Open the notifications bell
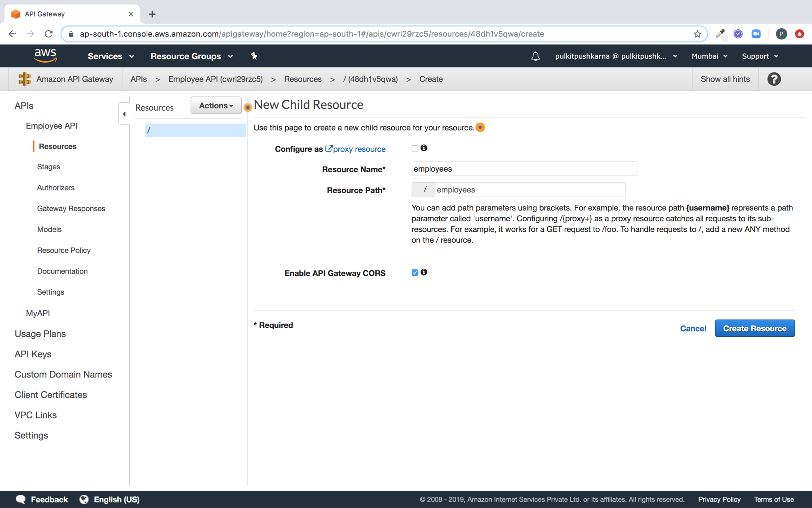 point(535,56)
